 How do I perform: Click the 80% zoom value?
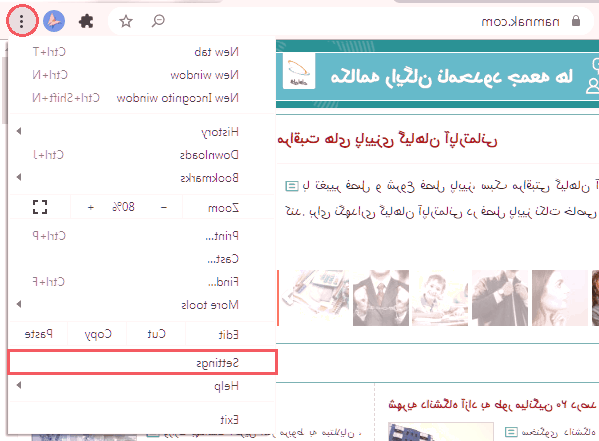click(x=123, y=207)
